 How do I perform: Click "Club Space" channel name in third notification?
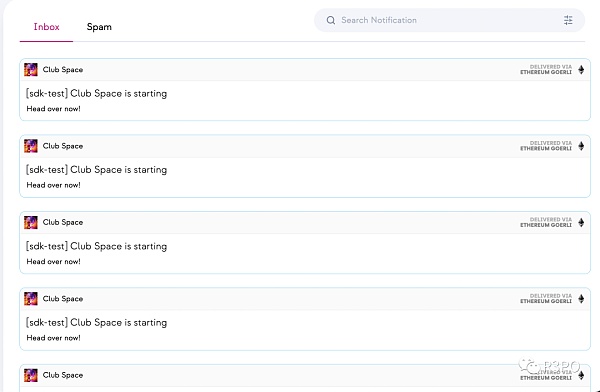point(63,222)
